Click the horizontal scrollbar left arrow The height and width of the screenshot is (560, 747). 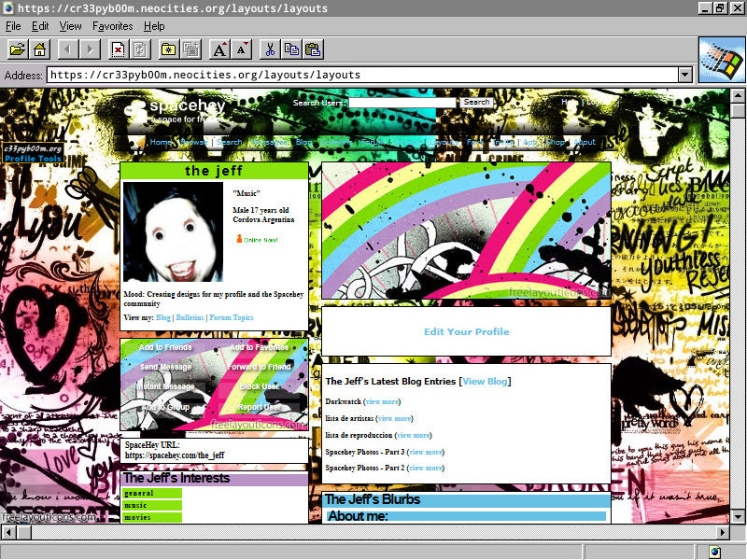click(x=8, y=532)
